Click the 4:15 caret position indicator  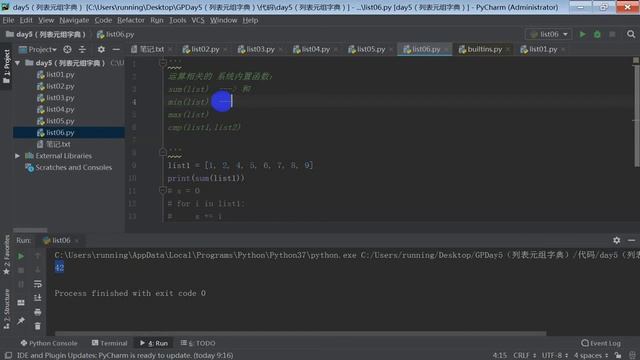(499, 356)
